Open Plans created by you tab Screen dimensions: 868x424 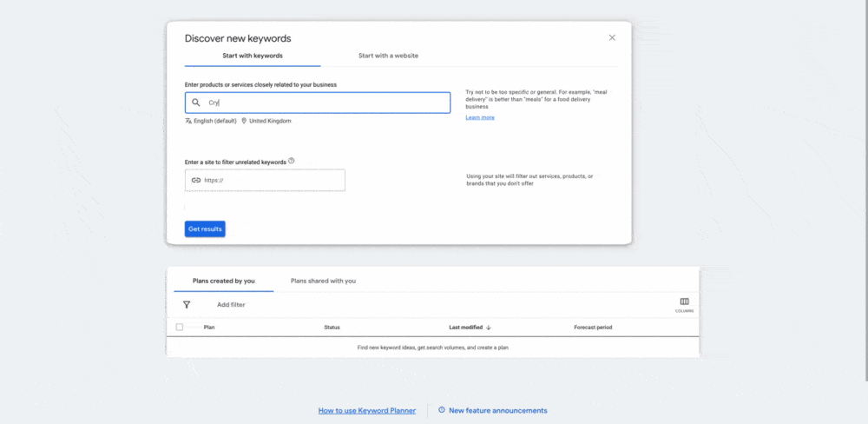[x=224, y=281]
